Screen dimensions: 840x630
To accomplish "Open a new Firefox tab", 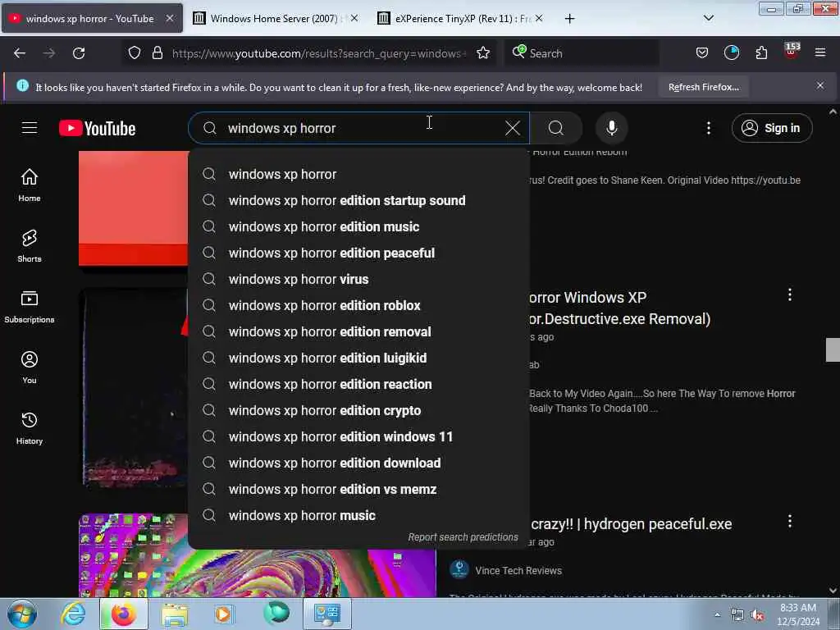I will [x=569, y=19].
